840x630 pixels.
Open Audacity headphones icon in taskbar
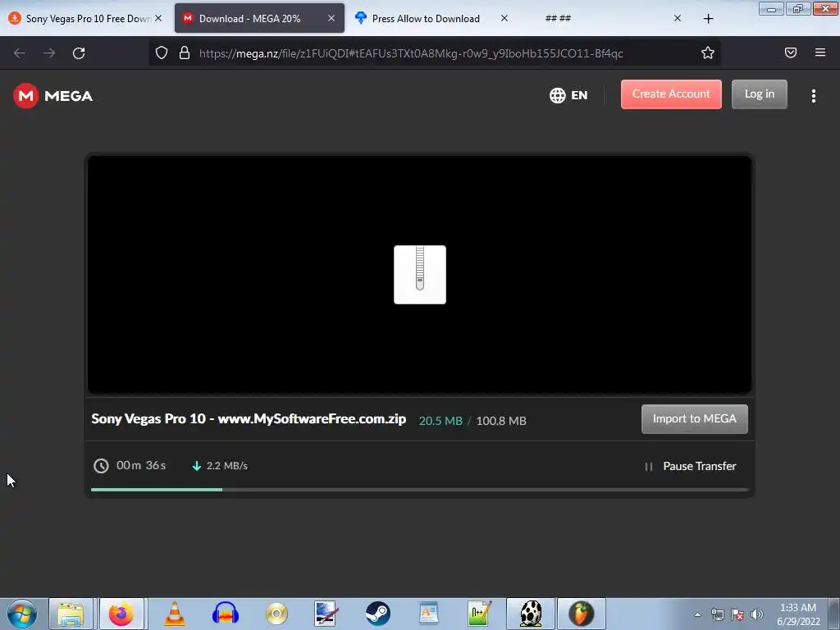[225, 614]
